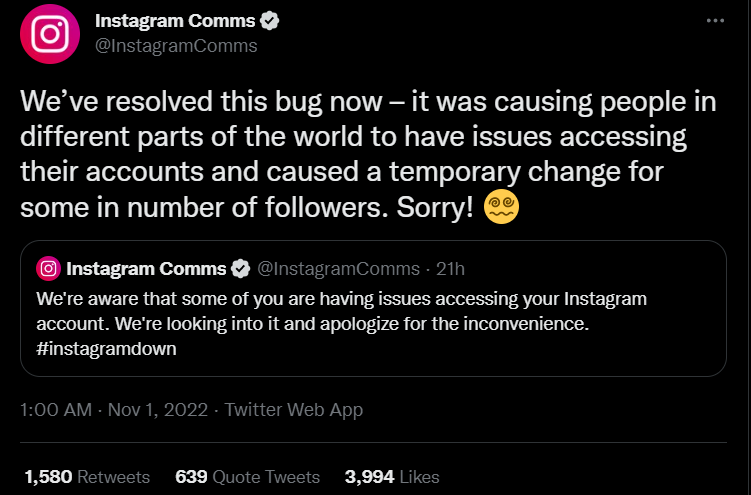
Task: Click the small Instagram avatar in quoted tweet
Action: click(48, 268)
